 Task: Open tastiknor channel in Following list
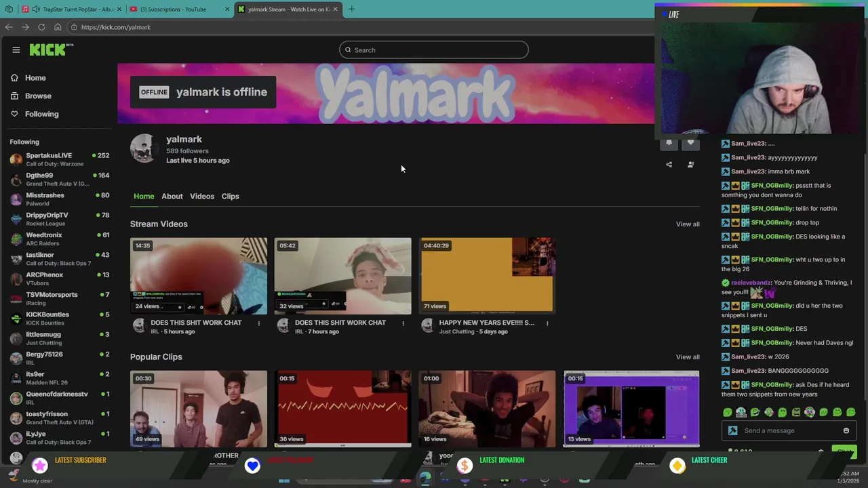pos(60,259)
